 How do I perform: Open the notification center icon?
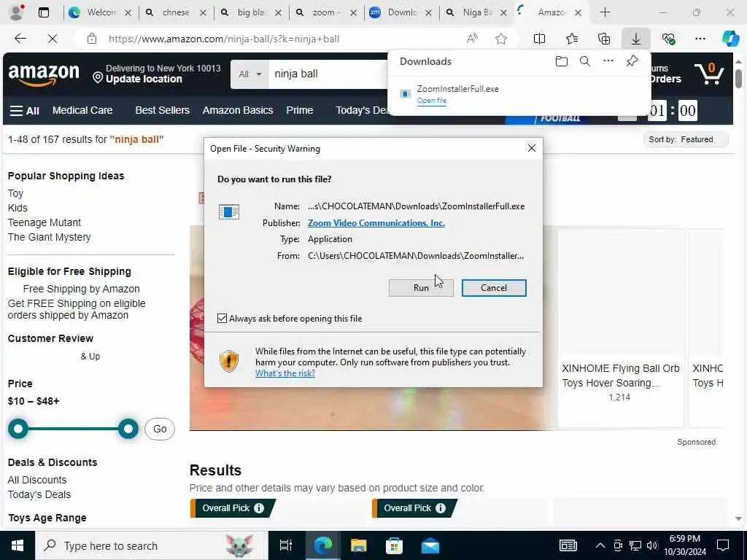tap(723, 545)
